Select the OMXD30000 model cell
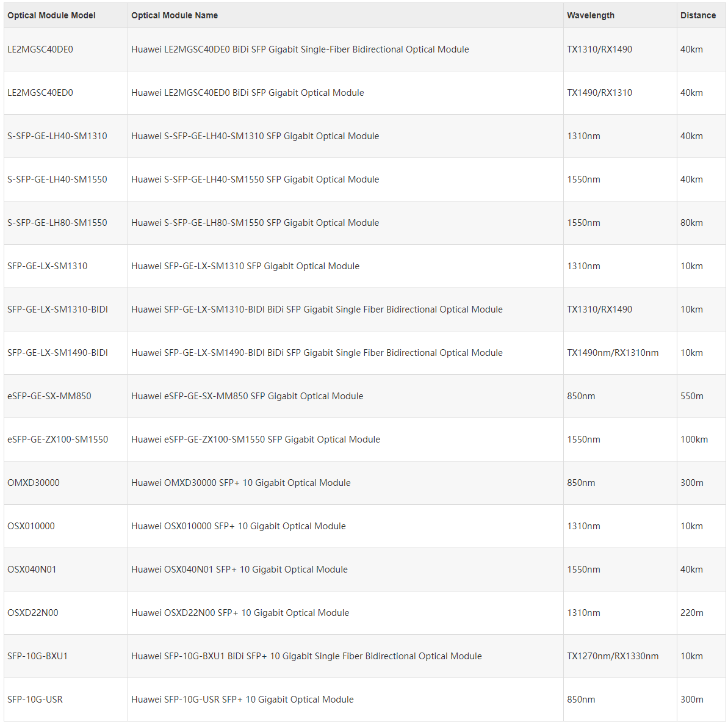Screen dimensions: 728x727 pos(65,483)
